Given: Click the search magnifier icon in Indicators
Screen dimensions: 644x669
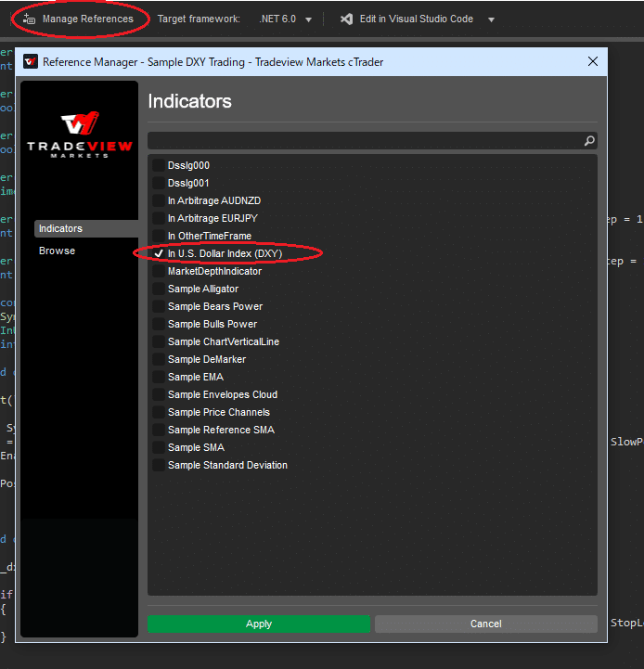Looking at the screenshot, I should (x=589, y=141).
